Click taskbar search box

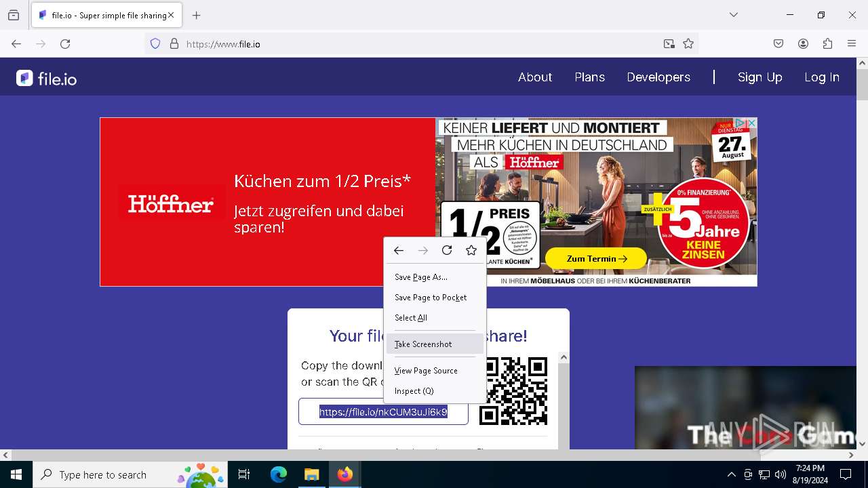tap(130, 474)
